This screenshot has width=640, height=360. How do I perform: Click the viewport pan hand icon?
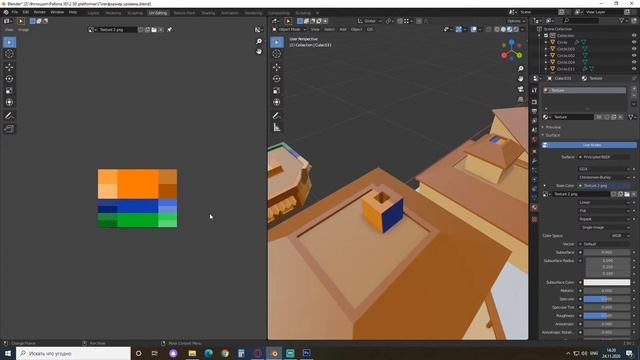[x=520, y=79]
